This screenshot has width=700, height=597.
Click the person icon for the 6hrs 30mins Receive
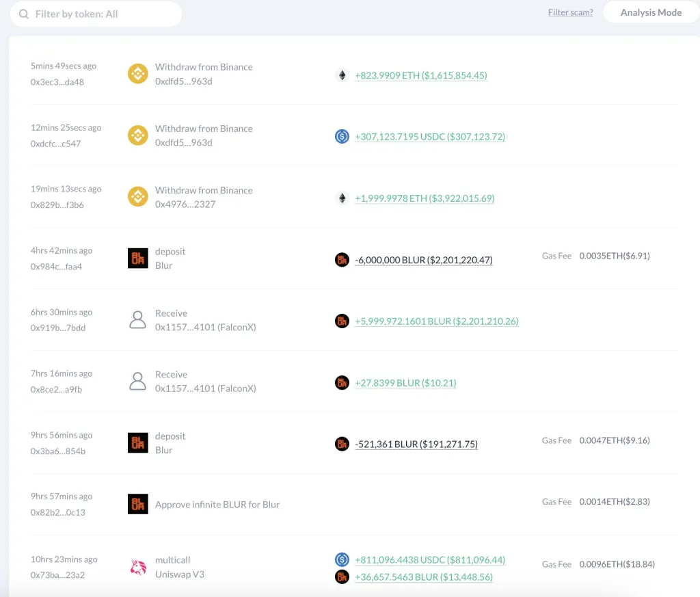pyautogui.click(x=138, y=320)
